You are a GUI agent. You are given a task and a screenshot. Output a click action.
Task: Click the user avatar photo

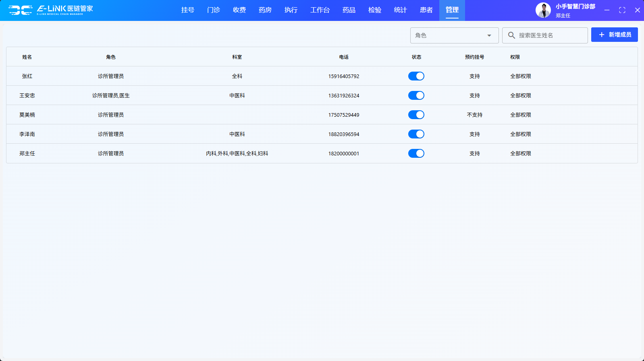click(x=543, y=10)
